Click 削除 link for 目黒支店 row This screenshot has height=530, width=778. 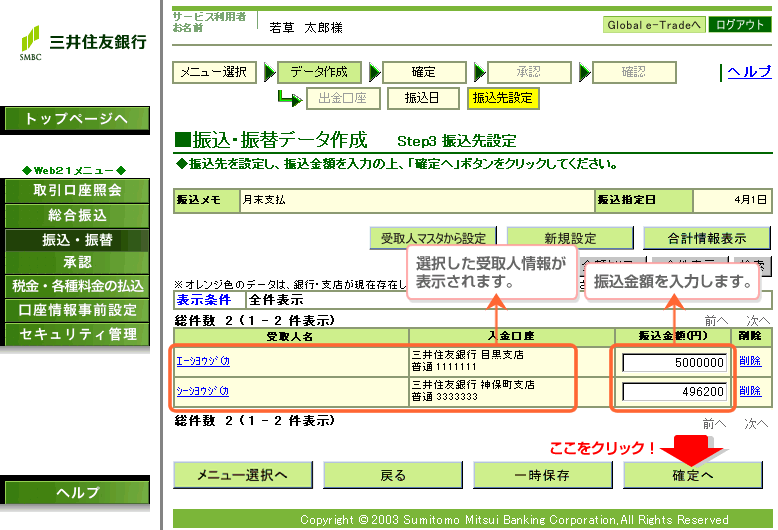click(750, 361)
